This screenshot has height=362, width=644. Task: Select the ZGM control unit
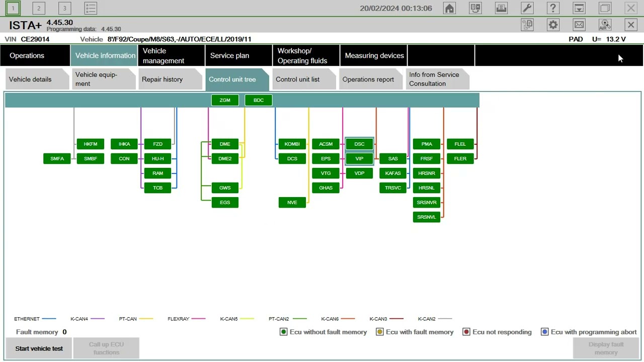click(225, 100)
